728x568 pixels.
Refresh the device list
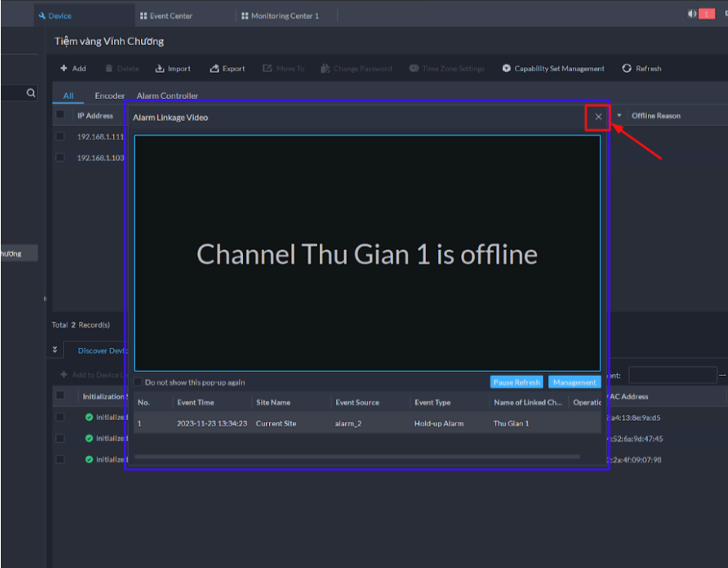642,68
